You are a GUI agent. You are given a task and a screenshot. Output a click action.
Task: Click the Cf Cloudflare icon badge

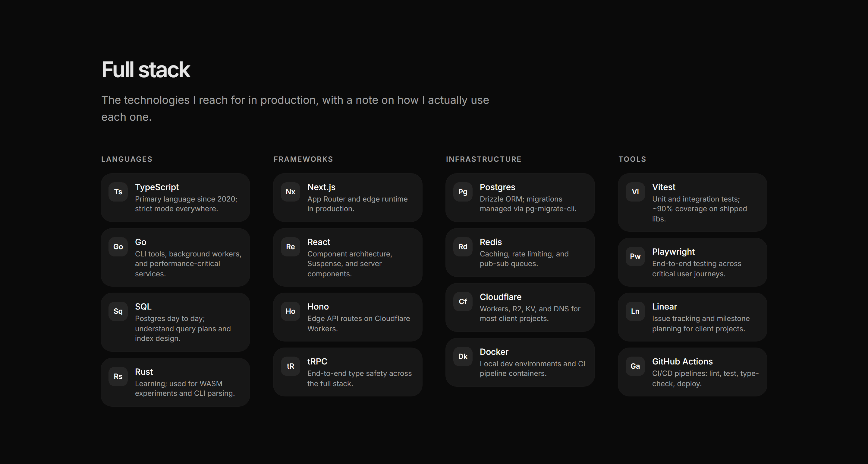463,301
